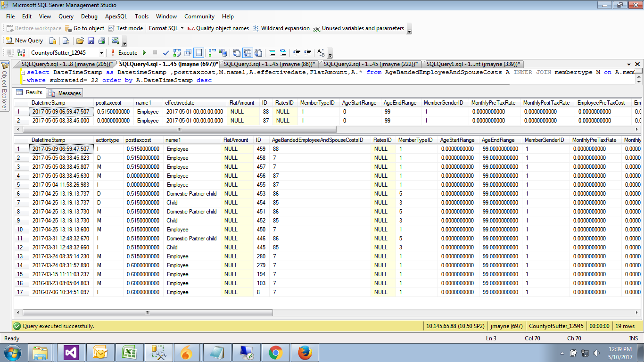The image size is (644, 362).
Task: Start debugging with the green play icon
Action: (x=144, y=53)
